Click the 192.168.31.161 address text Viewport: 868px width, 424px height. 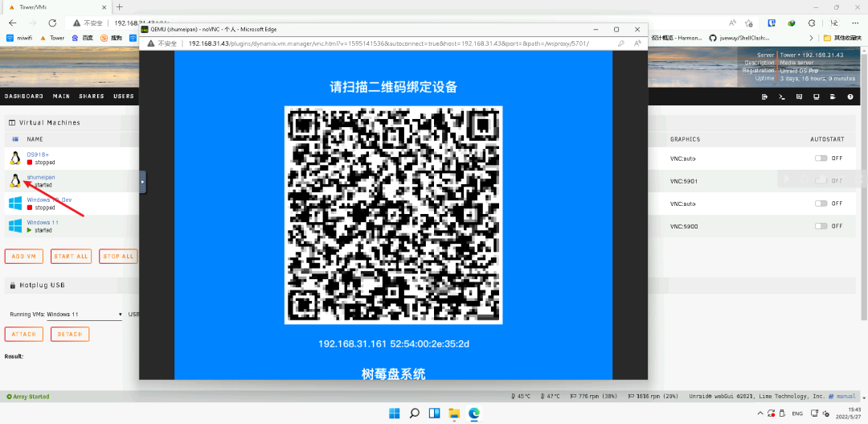pos(352,344)
